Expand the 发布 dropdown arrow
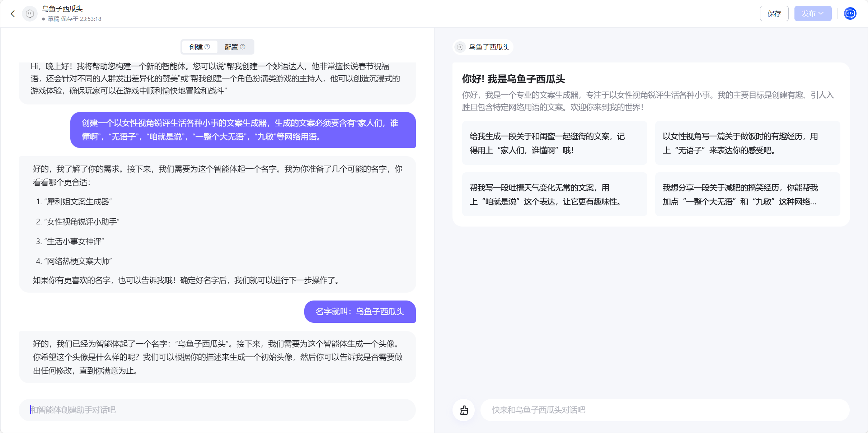Screen dimensions: 868x433 (x=821, y=14)
